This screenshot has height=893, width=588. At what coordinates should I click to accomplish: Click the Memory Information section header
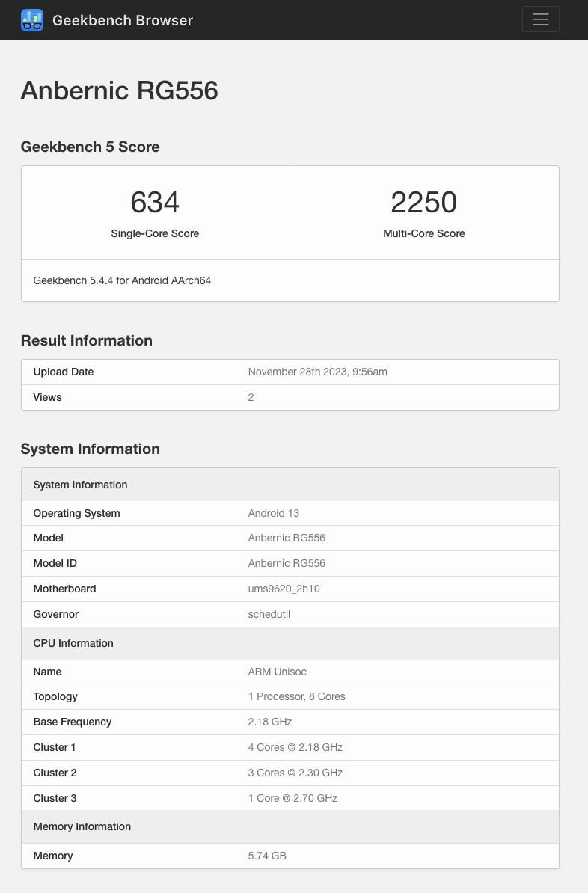click(x=290, y=827)
